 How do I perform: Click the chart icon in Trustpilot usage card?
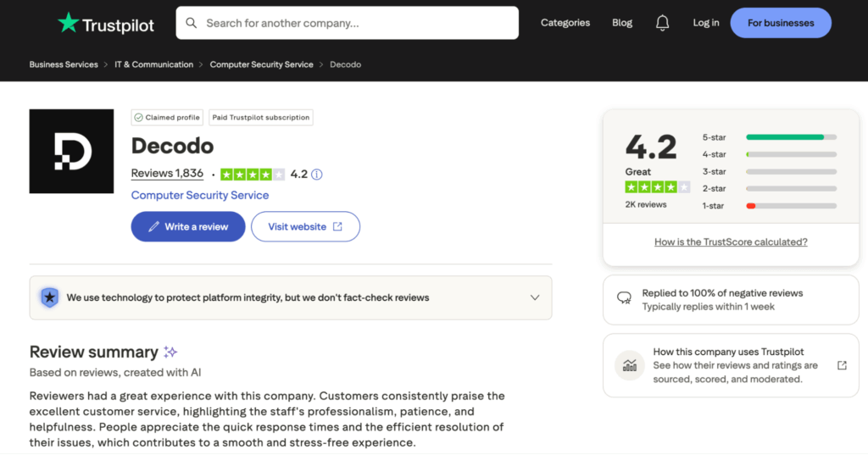pyautogui.click(x=630, y=365)
